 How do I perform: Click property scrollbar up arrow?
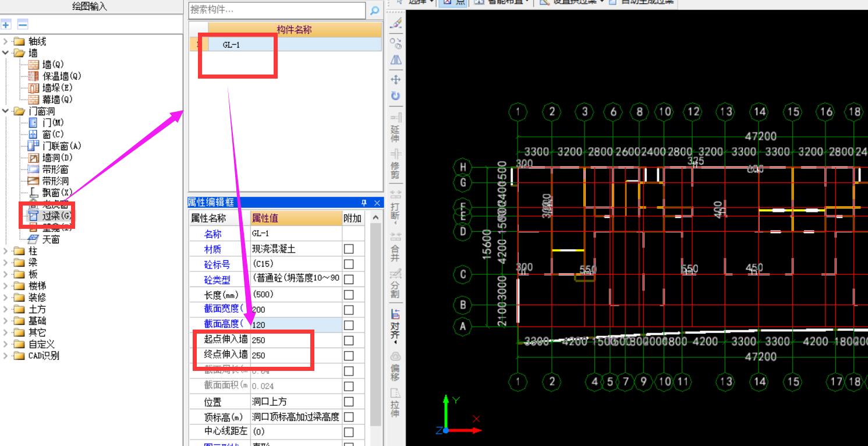376,218
